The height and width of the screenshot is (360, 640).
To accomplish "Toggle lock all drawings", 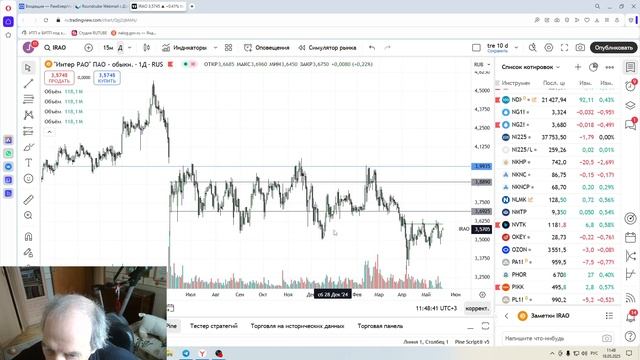I will (28, 253).
